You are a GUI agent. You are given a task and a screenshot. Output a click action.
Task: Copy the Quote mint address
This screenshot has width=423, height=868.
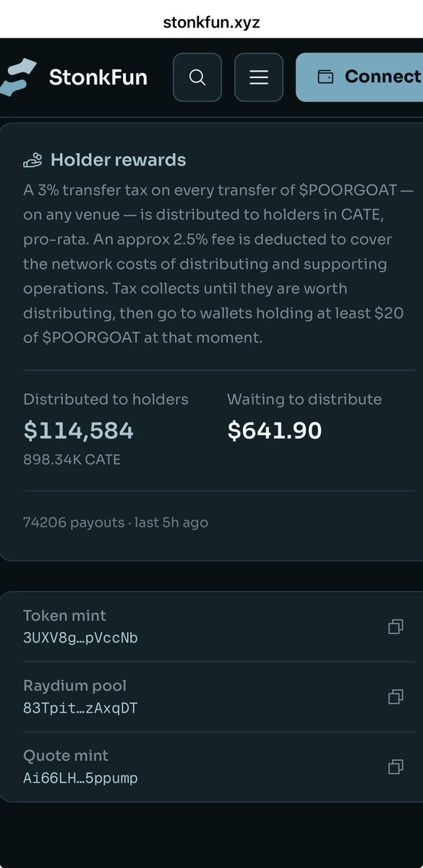coord(396,767)
